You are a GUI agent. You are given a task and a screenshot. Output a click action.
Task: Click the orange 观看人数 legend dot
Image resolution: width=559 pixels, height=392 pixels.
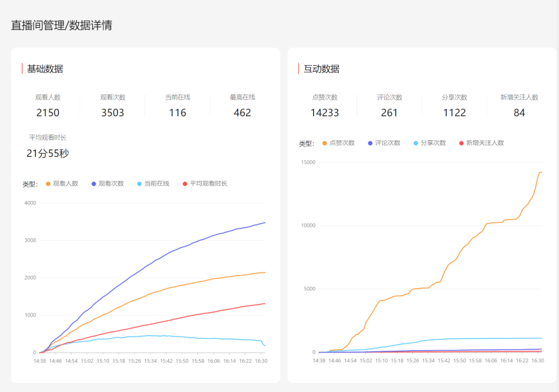tap(48, 183)
